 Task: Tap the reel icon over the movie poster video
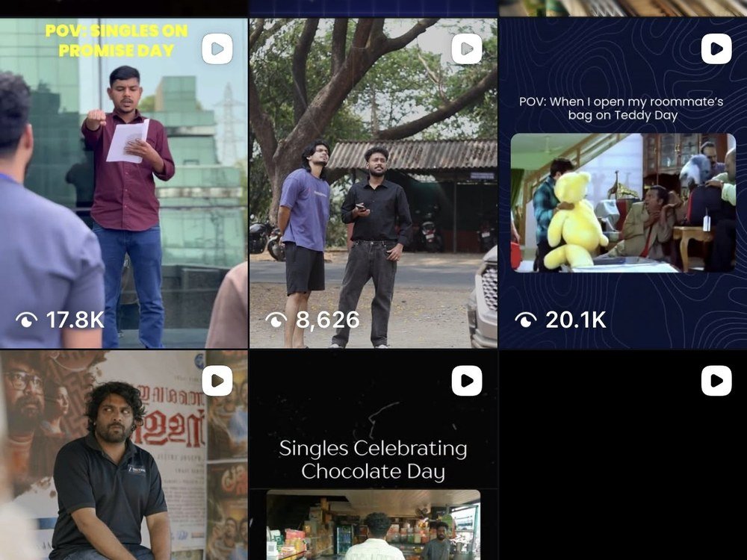pos(217,381)
